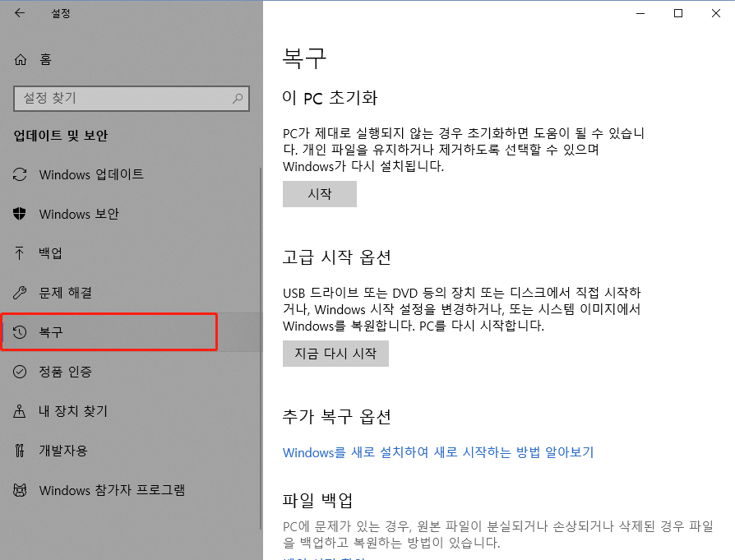Screen dimensions: 735x560
Task: Click inside the 설정 찾기 search field
Action: (x=123, y=98)
